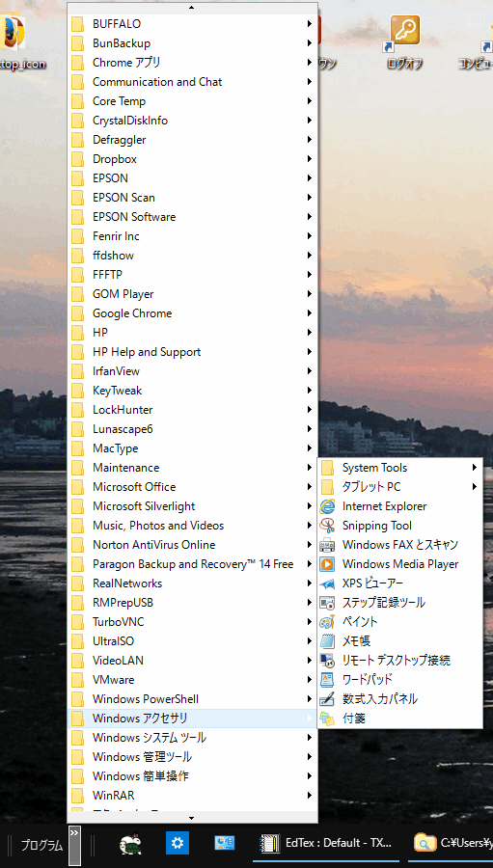Open the EdTex taskbar button
This screenshot has width=493, height=868.
[326, 843]
